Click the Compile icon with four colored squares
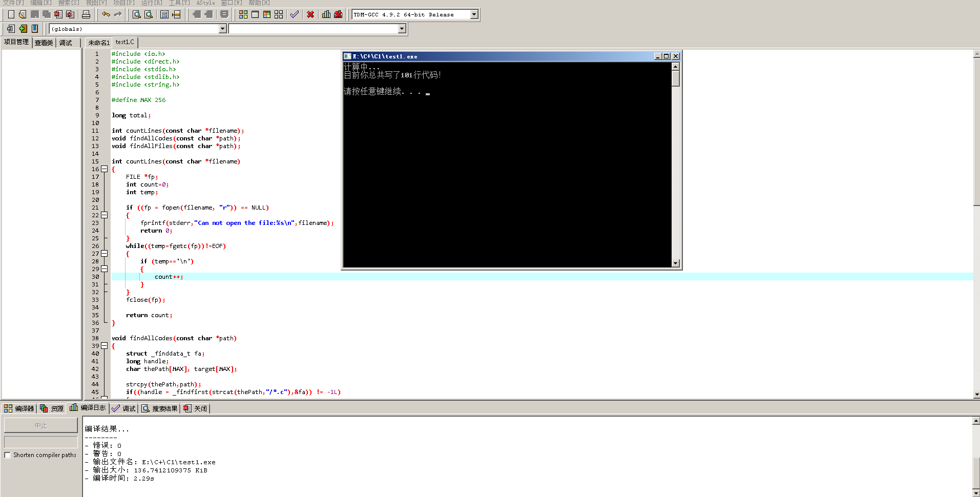The width and height of the screenshot is (980, 497). click(x=243, y=14)
